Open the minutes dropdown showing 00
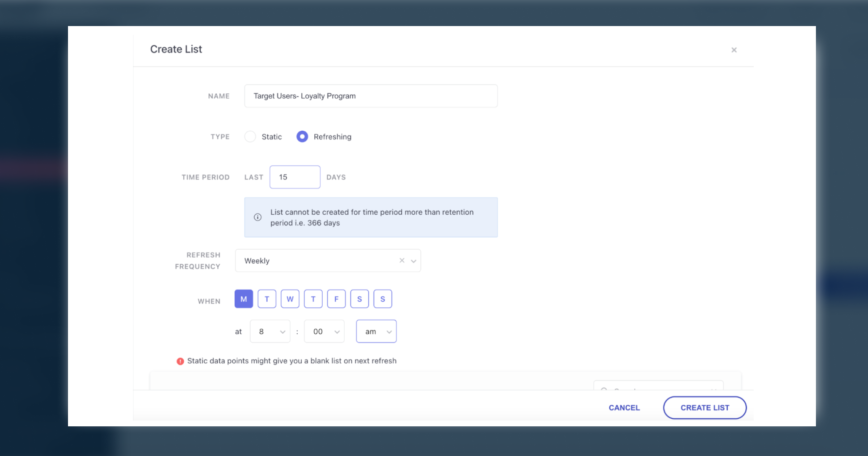 tap(324, 332)
